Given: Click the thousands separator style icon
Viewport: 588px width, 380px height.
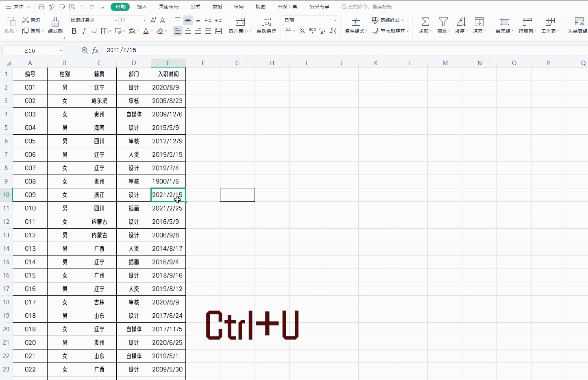Looking at the screenshot, I should (x=312, y=31).
